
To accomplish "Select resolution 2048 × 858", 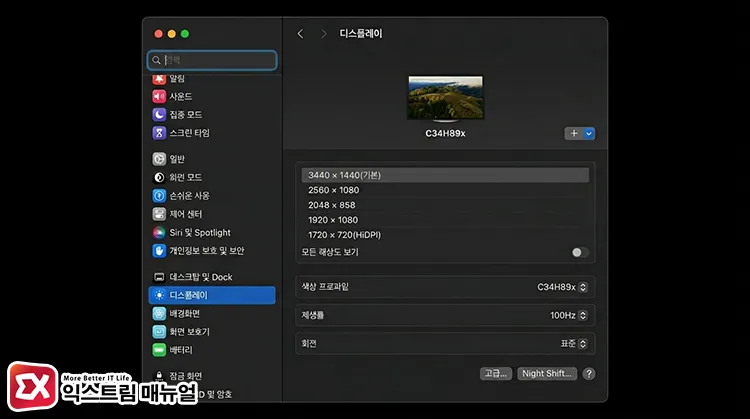I will click(x=445, y=205).
